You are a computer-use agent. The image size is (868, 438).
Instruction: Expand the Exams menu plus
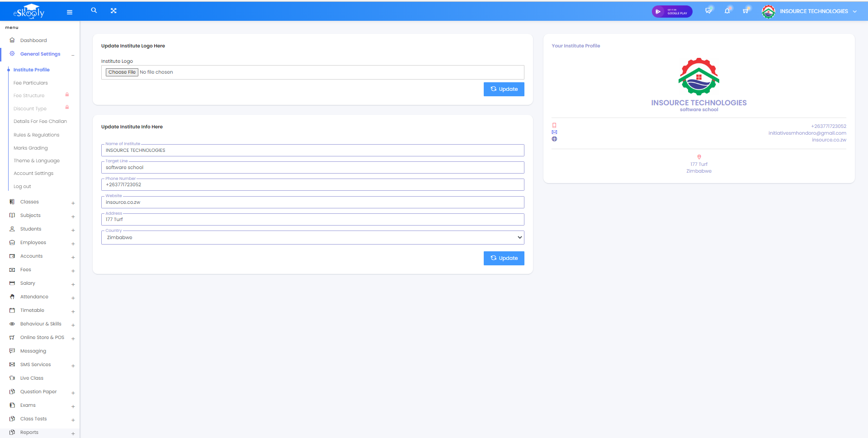(73, 406)
